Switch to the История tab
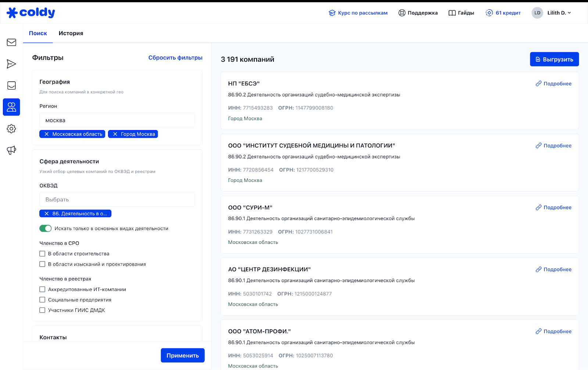Viewport: 588px width, 370px height. (x=71, y=33)
